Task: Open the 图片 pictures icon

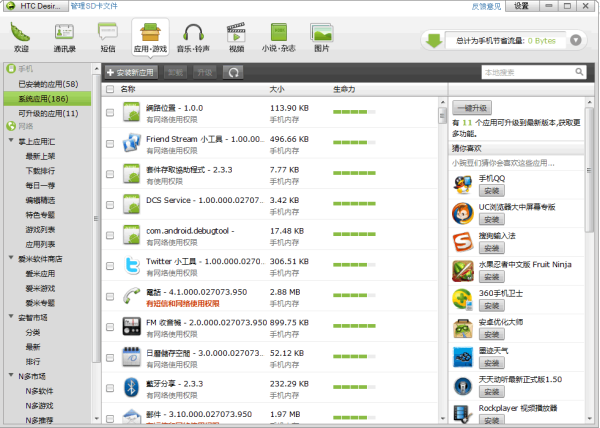Action: point(320,36)
